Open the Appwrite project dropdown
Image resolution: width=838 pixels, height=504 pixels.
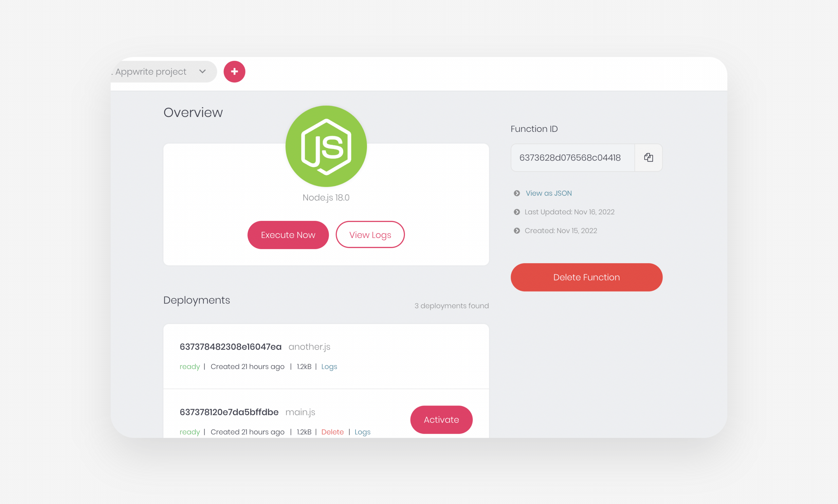(x=162, y=72)
